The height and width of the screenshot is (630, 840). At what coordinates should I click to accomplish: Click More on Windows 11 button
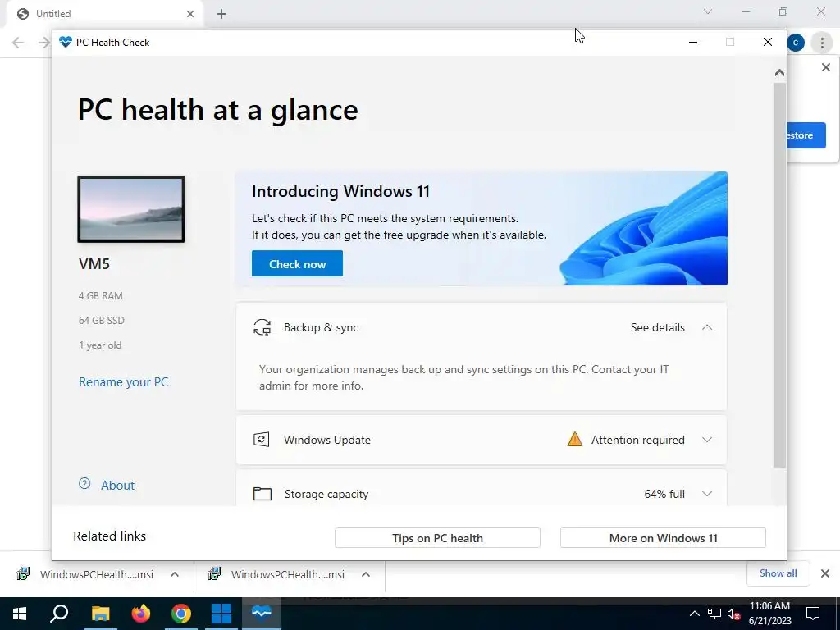pyautogui.click(x=663, y=538)
